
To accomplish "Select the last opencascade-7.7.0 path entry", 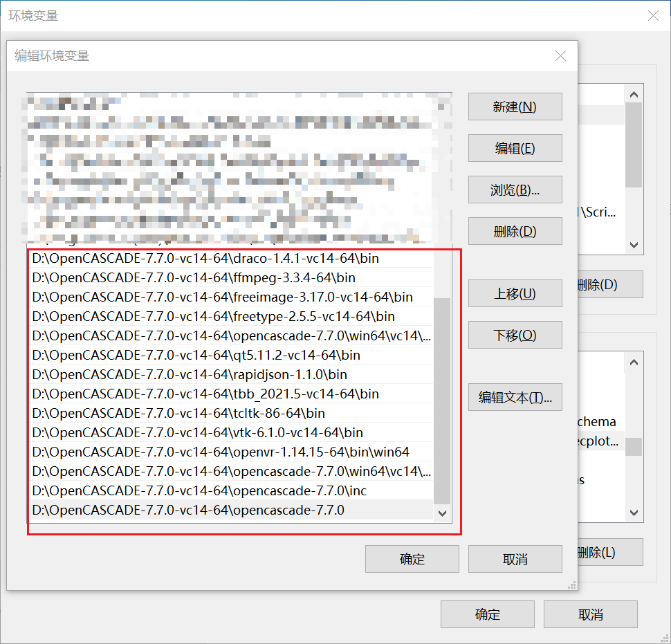I will point(208,509).
